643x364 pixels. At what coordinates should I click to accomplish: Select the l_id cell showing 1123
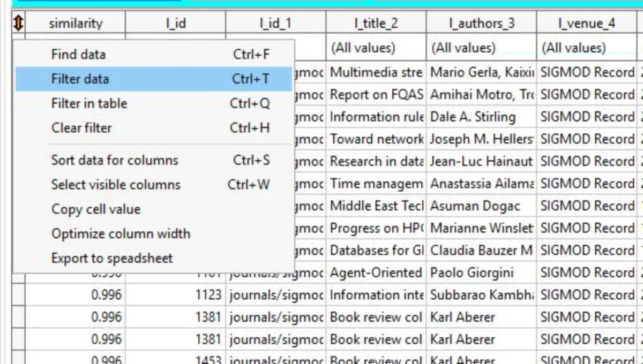tap(176, 295)
